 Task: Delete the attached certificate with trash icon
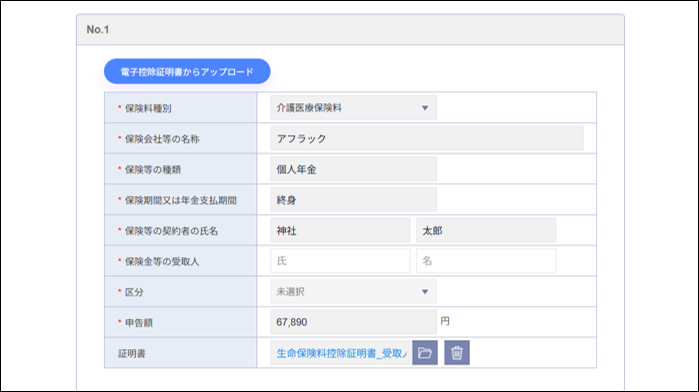tap(456, 353)
